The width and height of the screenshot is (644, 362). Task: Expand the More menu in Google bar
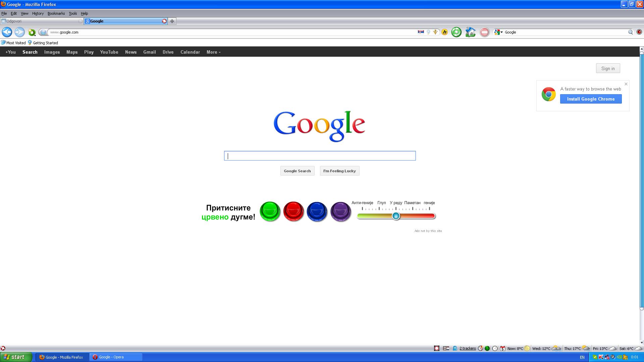[x=213, y=52]
